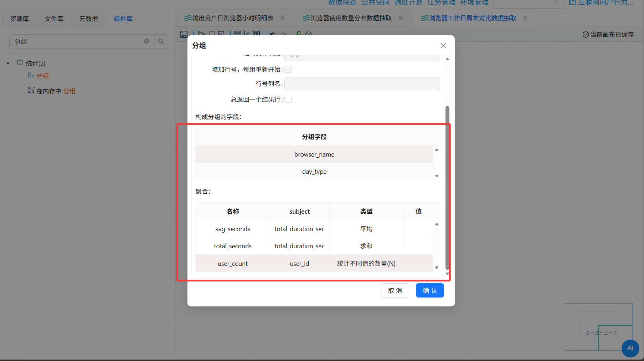
Task: Switch to the 资源库 tab
Action: [20, 19]
